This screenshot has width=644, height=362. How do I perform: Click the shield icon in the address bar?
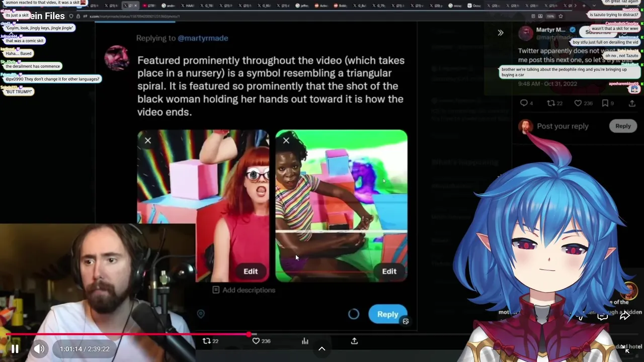click(x=71, y=16)
